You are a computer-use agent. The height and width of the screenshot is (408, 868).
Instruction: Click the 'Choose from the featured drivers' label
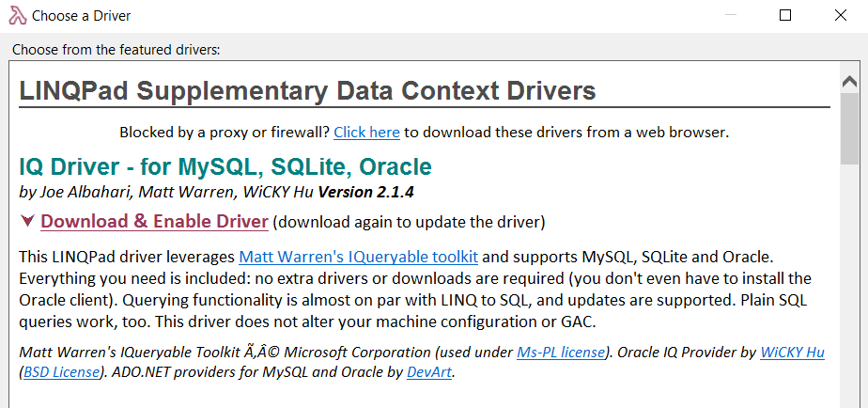click(116, 50)
